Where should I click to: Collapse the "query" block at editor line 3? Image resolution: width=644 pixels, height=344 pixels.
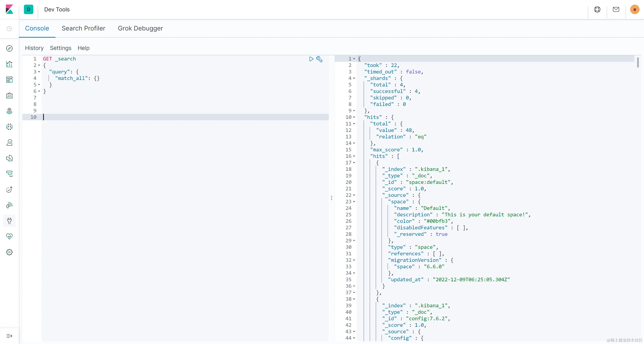click(x=39, y=72)
